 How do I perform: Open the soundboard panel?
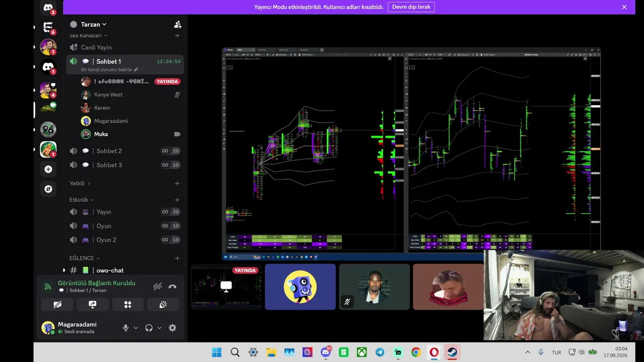163,304
